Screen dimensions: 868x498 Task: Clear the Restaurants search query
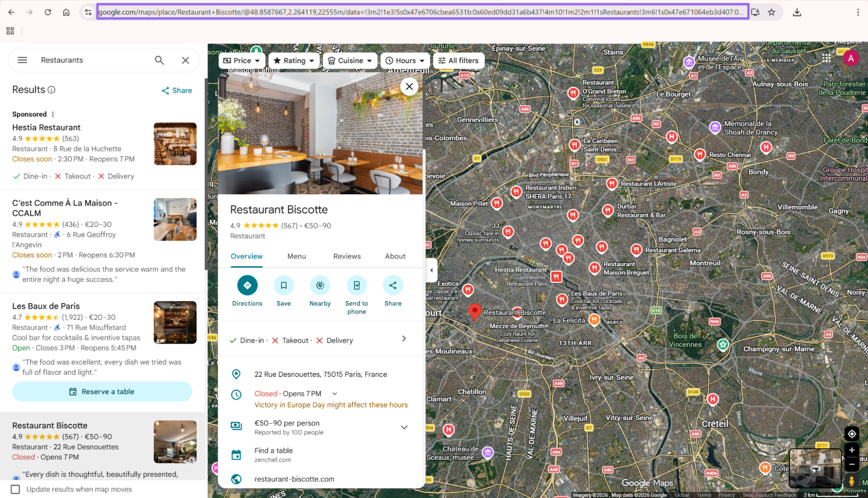[x=185, y=60]
